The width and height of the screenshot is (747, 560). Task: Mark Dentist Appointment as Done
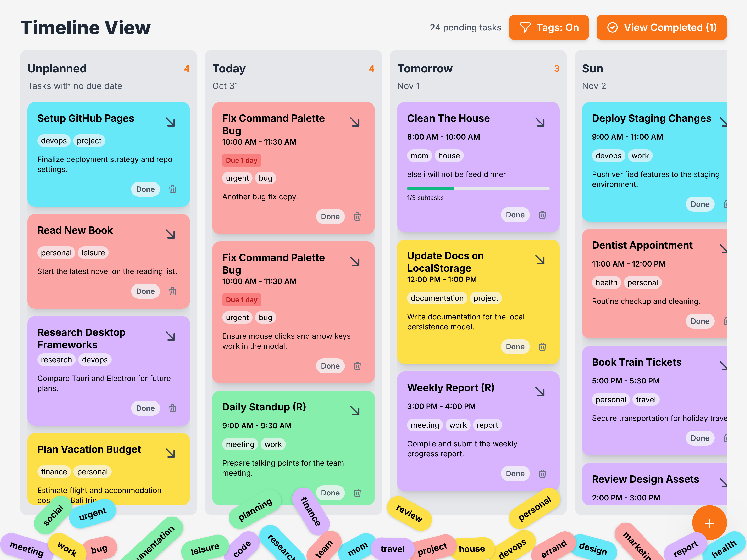pyautogui.click(x=700, y=321)
